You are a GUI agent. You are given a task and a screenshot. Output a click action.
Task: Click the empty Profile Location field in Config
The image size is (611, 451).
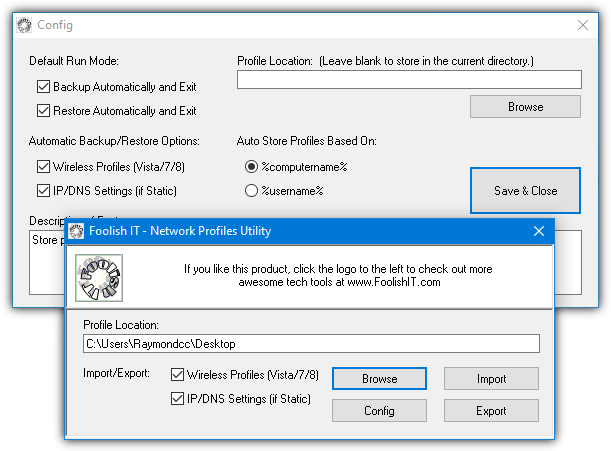(x=409, y=80)
